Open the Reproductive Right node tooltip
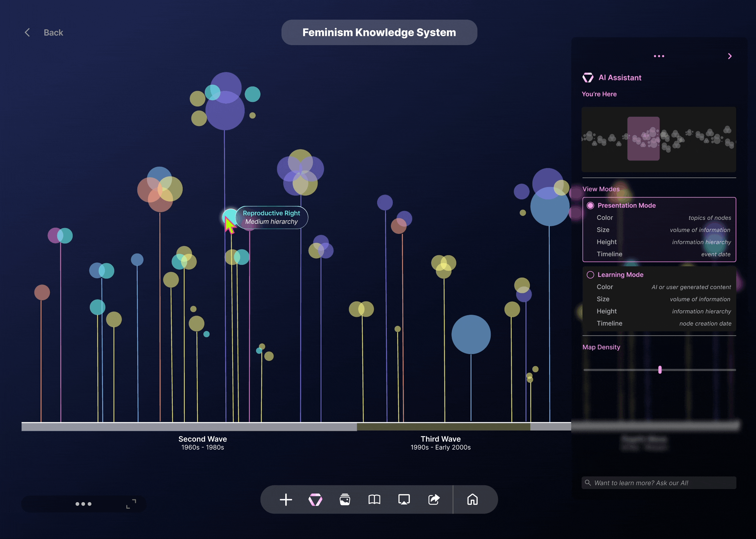756x539 pixels. [x=271, y=217]
